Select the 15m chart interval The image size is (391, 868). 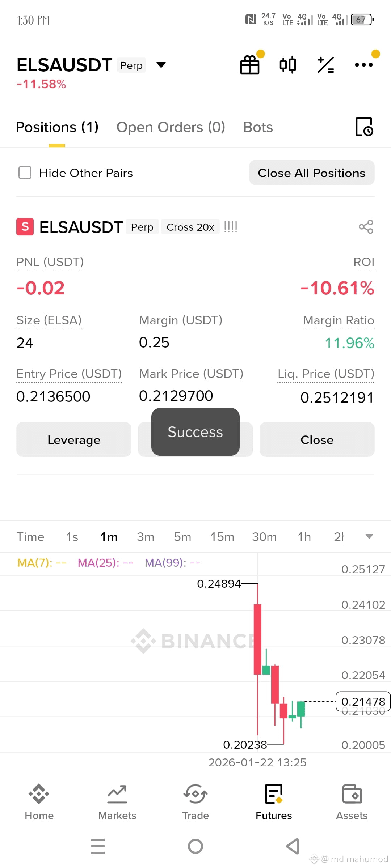[222, 537]
